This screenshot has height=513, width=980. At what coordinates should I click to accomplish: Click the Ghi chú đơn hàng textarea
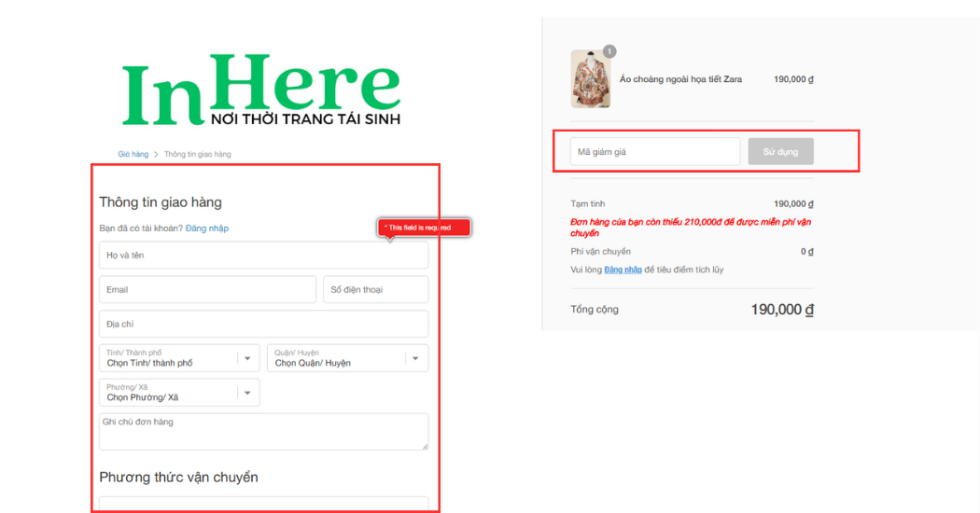point(264,431)
